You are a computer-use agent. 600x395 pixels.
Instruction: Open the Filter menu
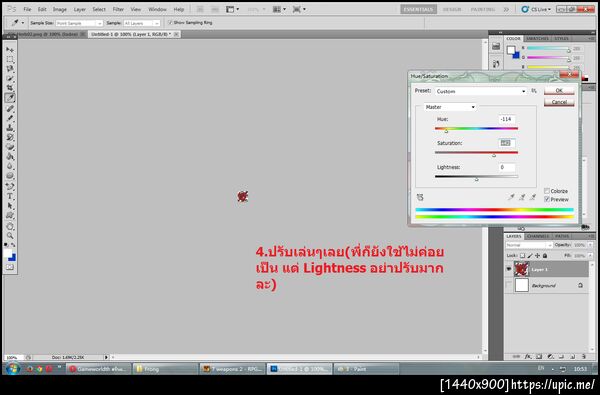pyautogui.click(x=118, y=9)
